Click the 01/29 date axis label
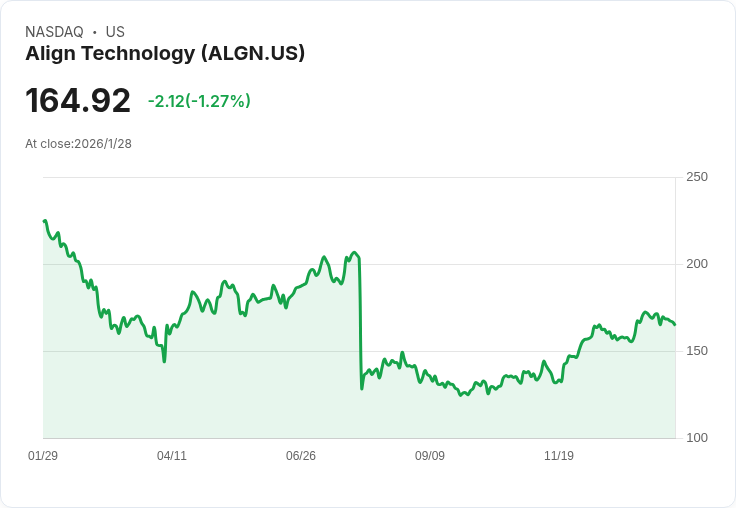The height and width of the screenshot is (508, 736). (43, 455)
